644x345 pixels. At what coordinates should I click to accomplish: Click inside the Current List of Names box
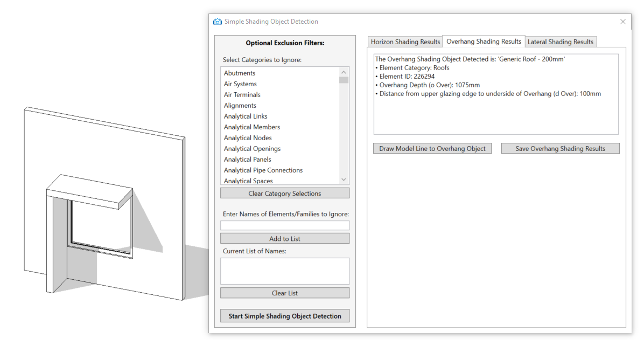click(x=284, y=271)
